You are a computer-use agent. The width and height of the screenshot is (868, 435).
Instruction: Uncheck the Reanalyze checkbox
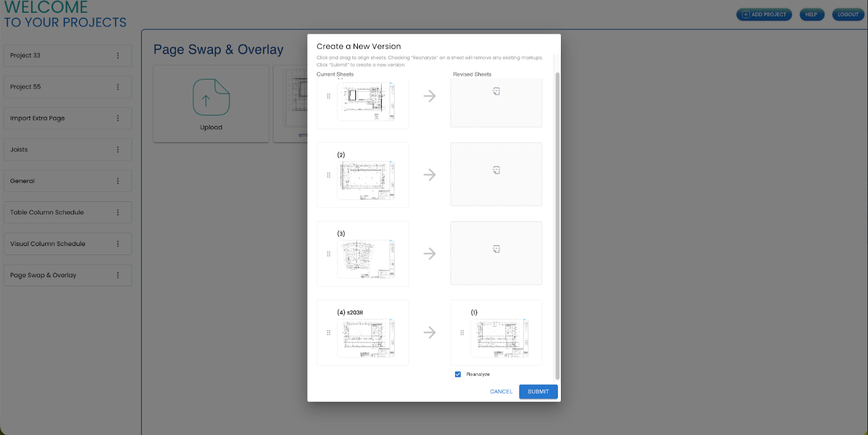pos(458,374)
